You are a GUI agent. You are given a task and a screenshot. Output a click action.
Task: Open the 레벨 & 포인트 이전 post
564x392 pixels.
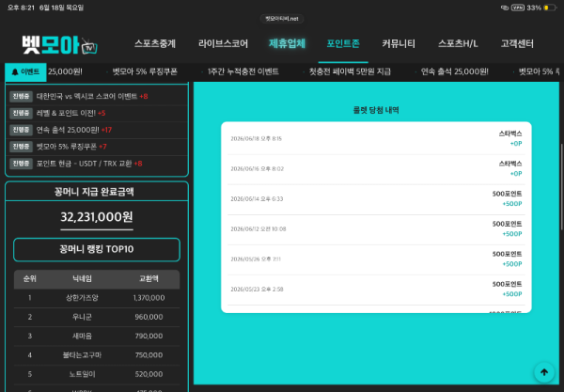(70, 113)
